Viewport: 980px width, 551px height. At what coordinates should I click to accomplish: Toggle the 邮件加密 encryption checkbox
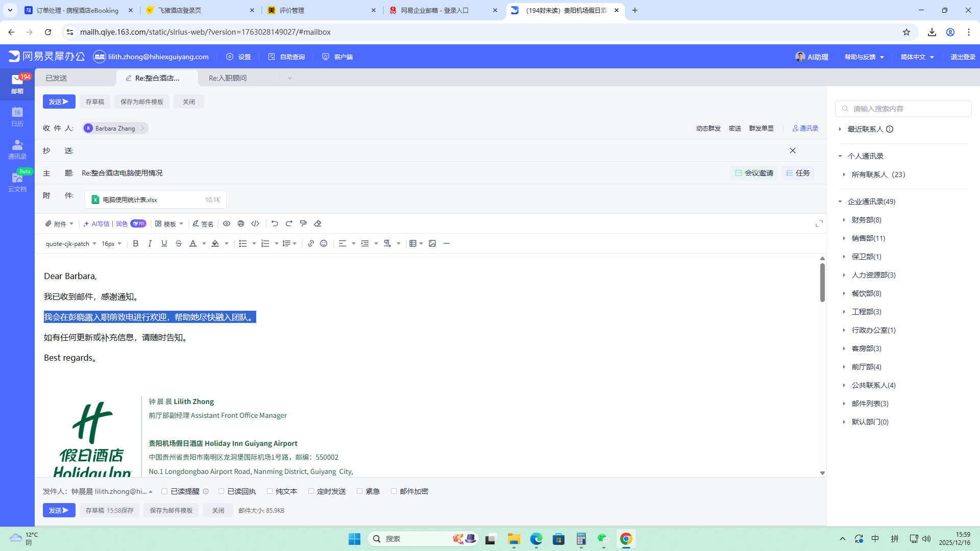coord(394,491)
